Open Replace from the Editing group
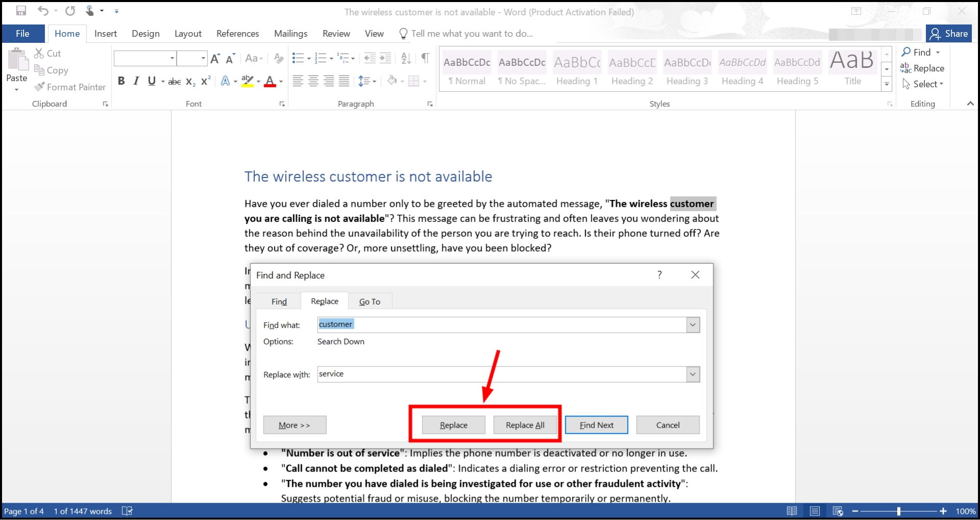 (x=922, y=68)
